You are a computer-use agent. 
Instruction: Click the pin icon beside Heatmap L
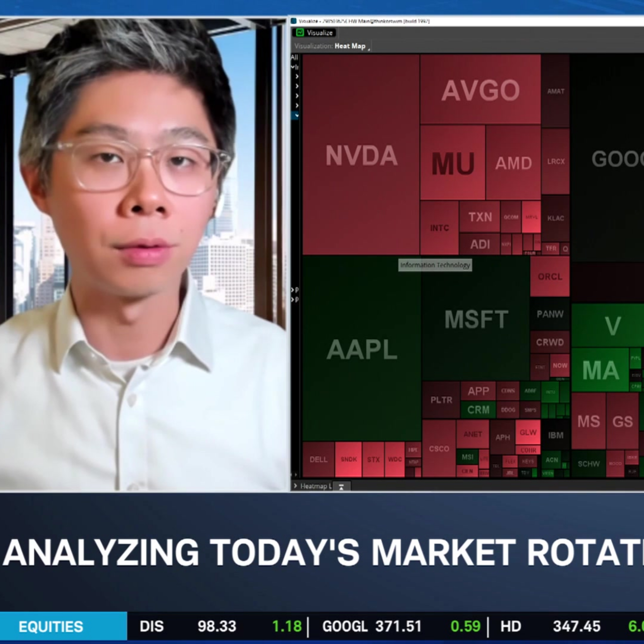pos(341,487)
